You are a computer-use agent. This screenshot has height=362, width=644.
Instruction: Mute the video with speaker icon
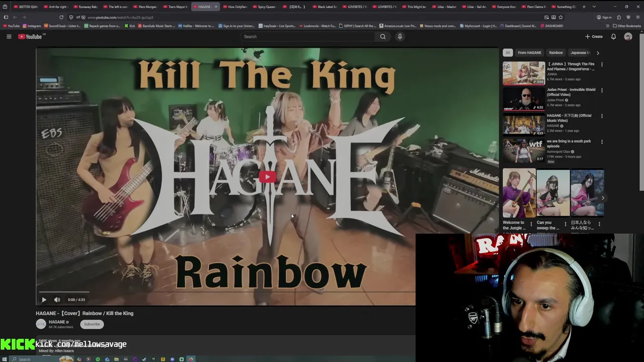(57, 300)
